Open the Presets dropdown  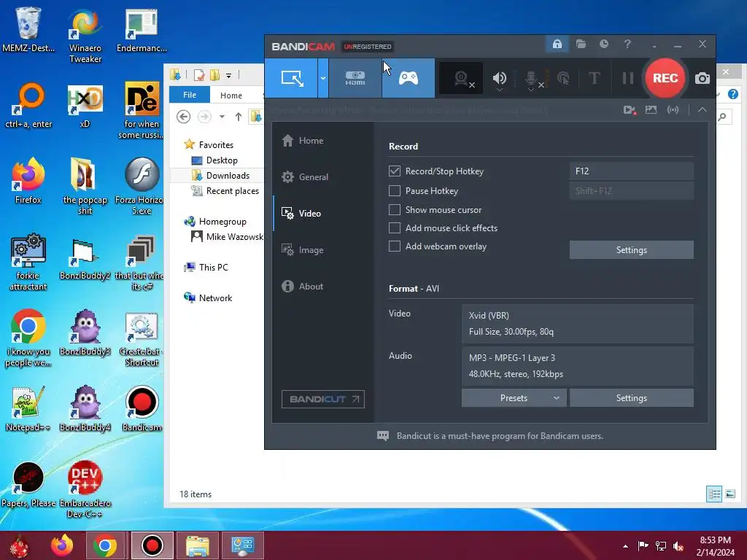coord(514,397)
